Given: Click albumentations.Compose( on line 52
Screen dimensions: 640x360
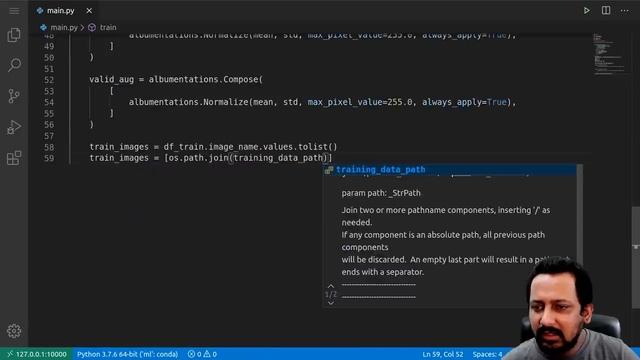Looking at the screenshot, I should coord(206,80).
